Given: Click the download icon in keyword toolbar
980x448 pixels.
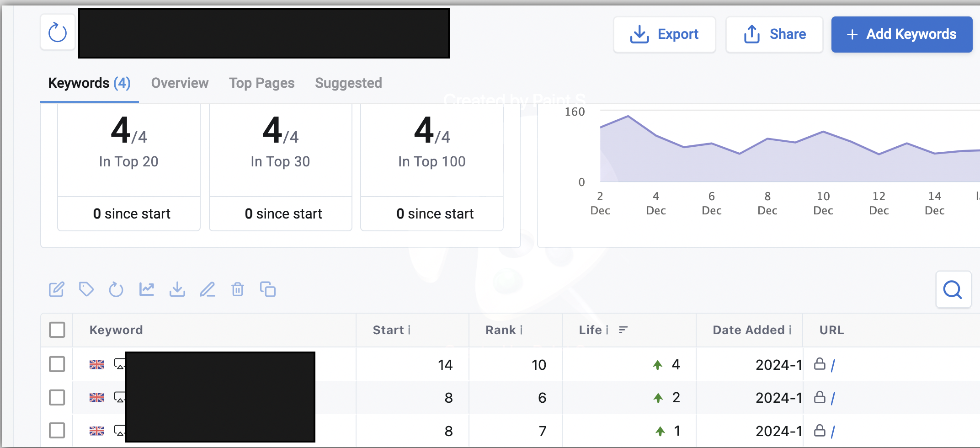Looking at the screenshot, I should point(177,289).
